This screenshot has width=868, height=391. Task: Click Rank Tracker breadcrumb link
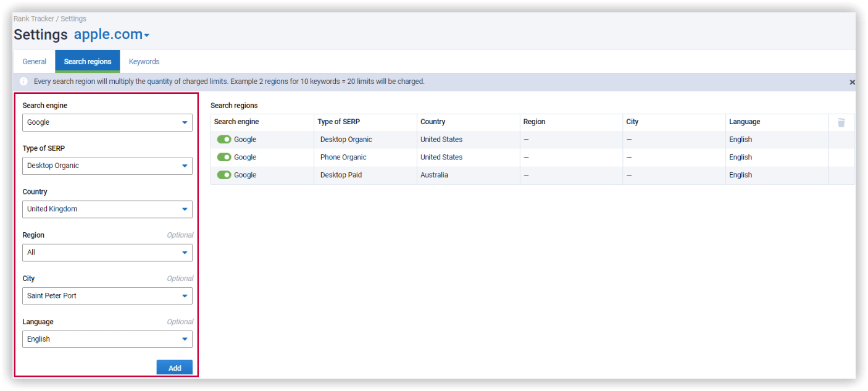[x=34, y=19]
